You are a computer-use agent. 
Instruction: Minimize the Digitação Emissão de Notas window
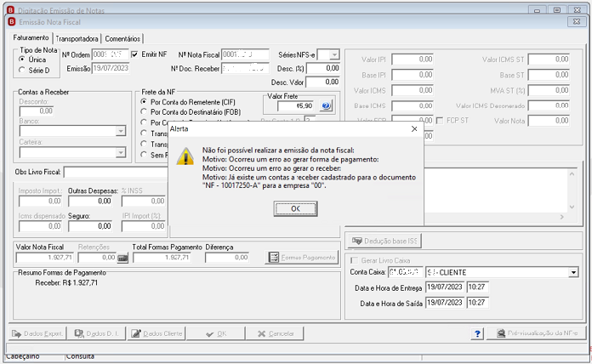tap(537, 10)
